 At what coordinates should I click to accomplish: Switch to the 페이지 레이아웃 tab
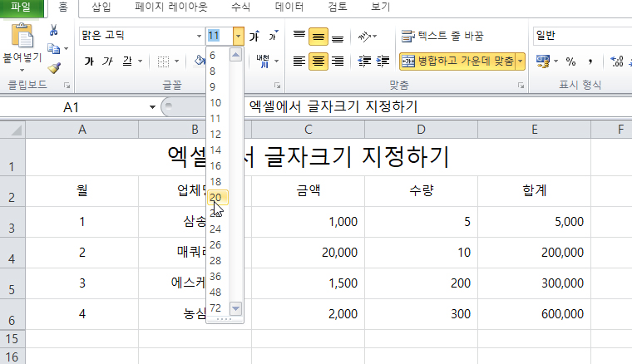[171, 7]
